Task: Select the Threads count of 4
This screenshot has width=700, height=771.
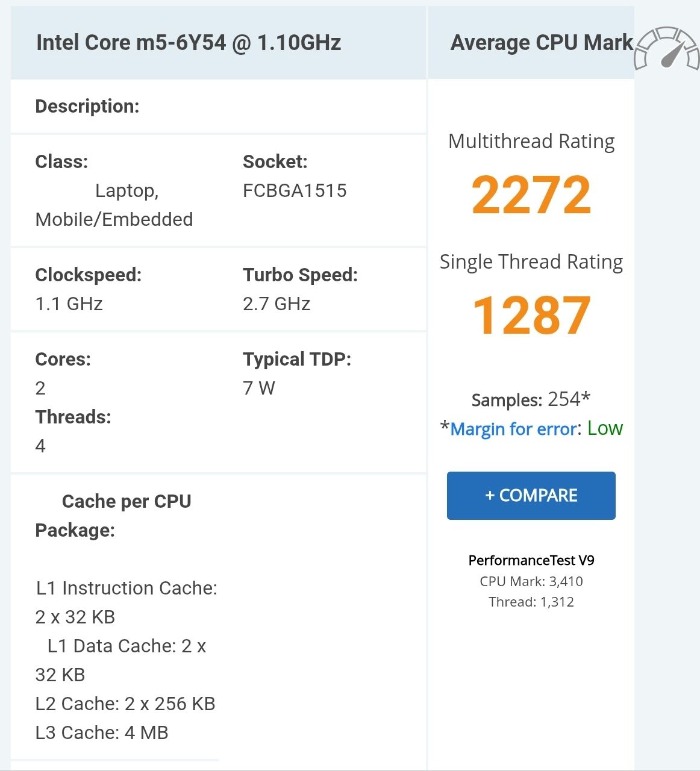Action: pos(40,445)
